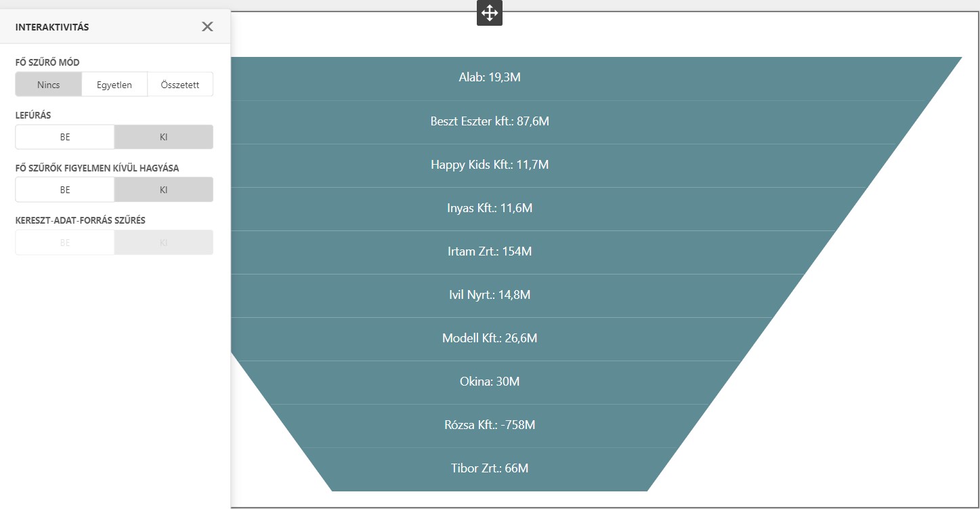Click the Modell Kft.: 26,6M segment
The height and width of the screenshot is (509, 980).
pos(489,338)
